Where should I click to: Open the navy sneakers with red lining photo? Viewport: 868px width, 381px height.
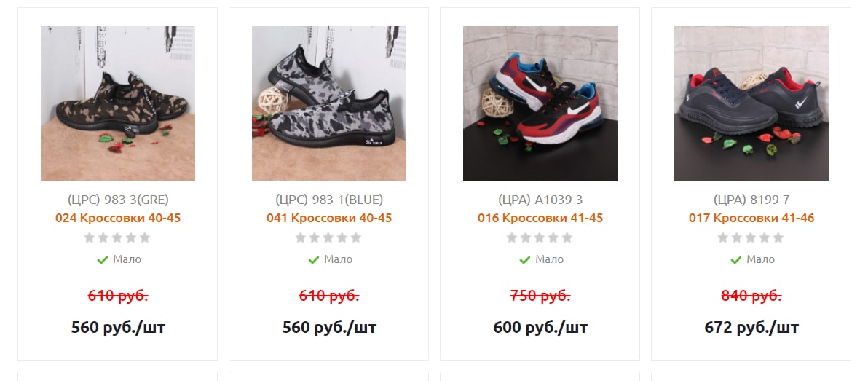pyautogui.click(x=751, y=103)
